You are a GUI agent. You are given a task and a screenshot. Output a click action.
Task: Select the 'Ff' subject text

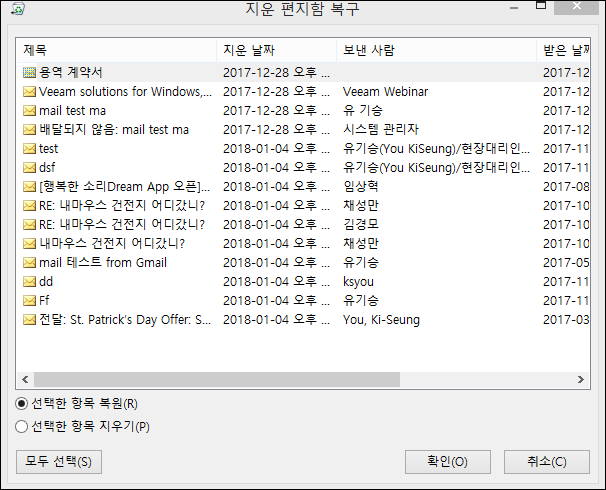(44, 301)
